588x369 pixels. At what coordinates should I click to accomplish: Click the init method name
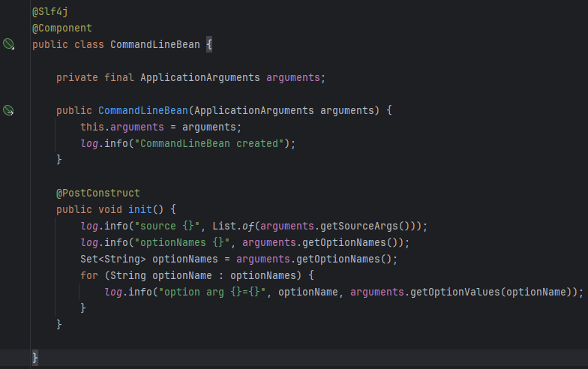[x=139, y=210]
